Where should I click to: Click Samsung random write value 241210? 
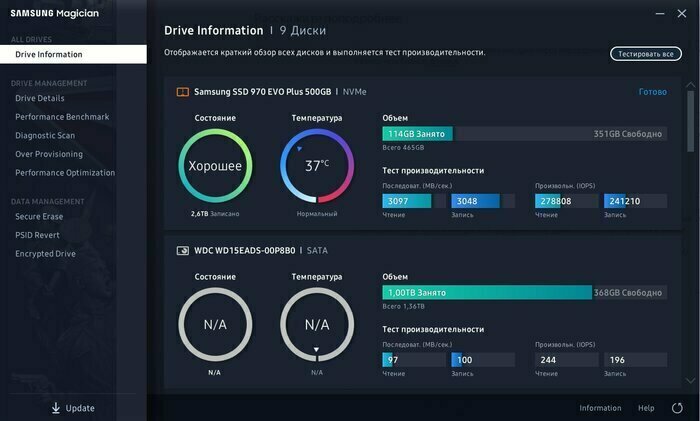pyautogui.click(x=625, y=201)
